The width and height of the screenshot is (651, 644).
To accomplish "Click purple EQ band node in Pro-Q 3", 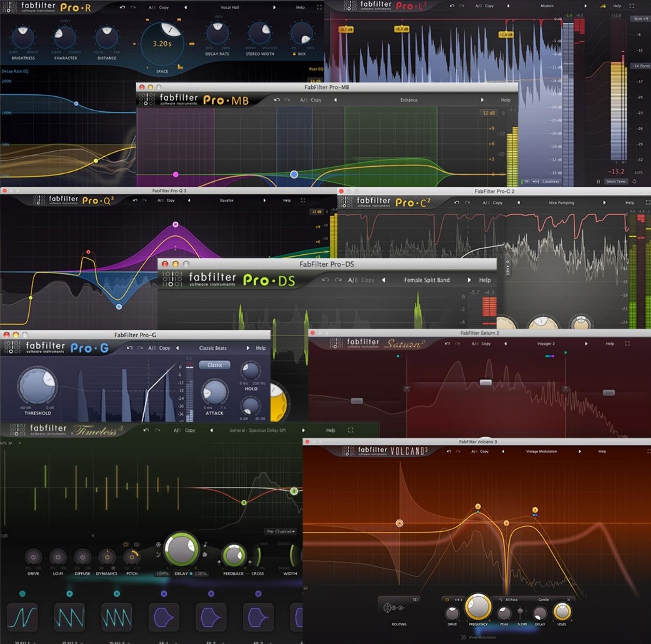I will pyautogui.click(x=176, y=224).
